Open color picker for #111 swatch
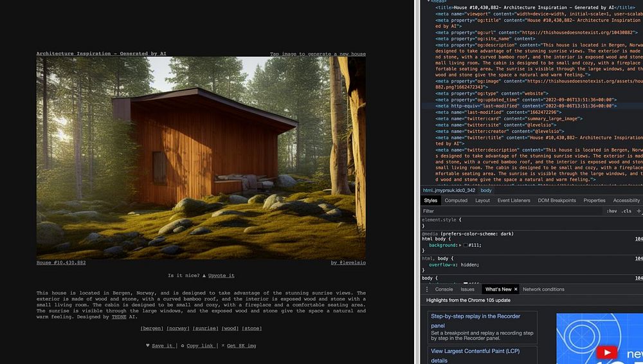 point(466,245)
